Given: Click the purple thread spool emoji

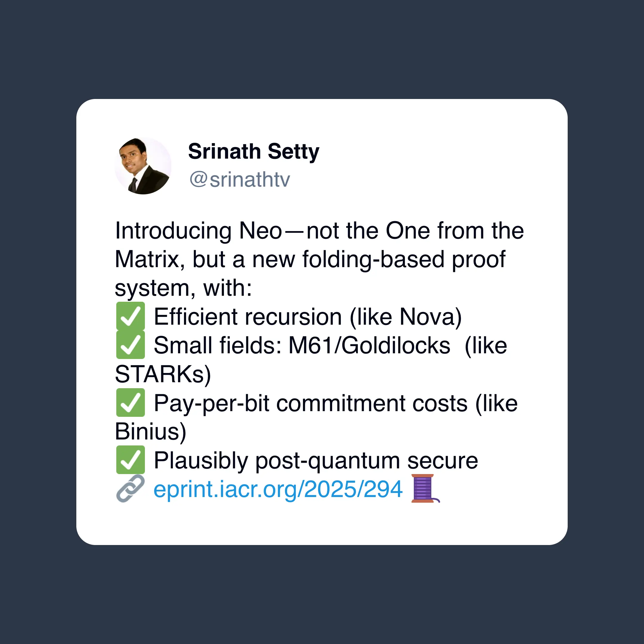Looking at the screenshot, I should (425, 488).
